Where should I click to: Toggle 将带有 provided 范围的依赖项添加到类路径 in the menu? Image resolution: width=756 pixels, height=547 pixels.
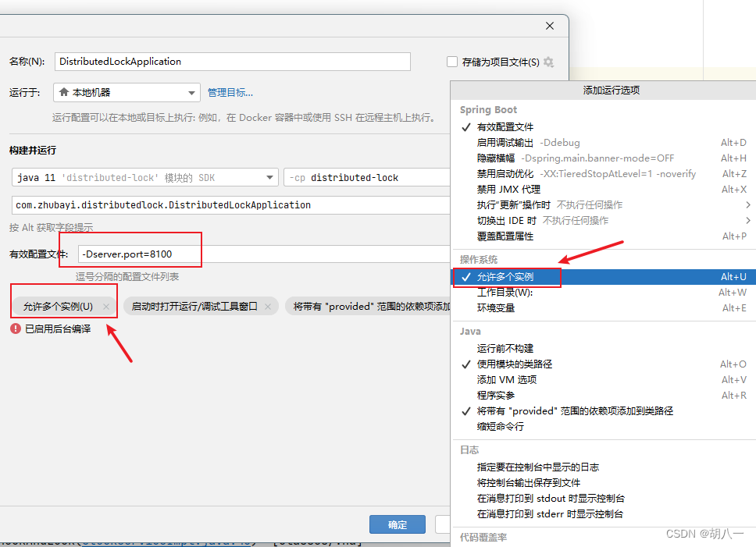click(604, 410)
